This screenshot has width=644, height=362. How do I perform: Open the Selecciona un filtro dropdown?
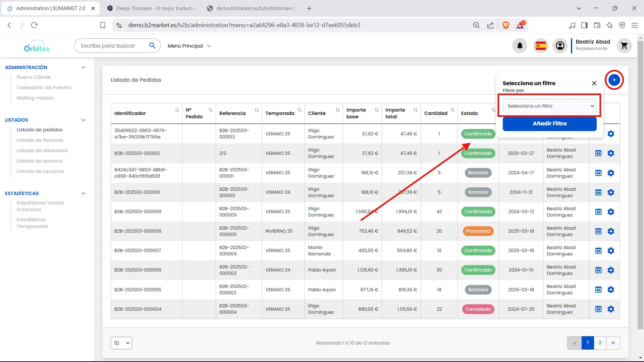tap(549, 106)
